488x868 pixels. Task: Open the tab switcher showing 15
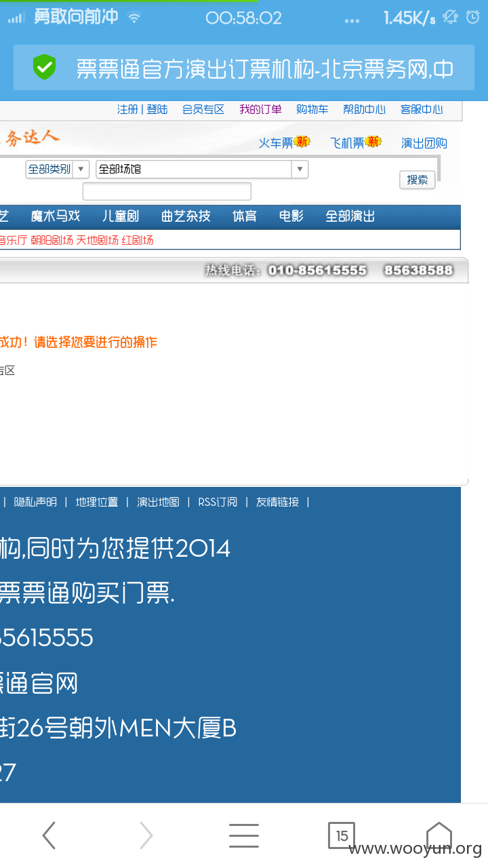point(342,835)
